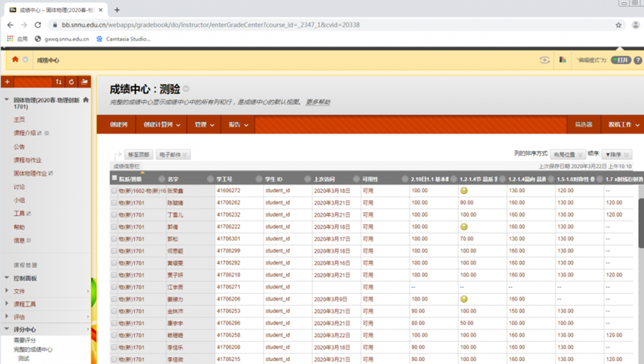Refresh the course menu with the refresh icon
Viewport: 644px width, 364px height.
pyautogui.click(x=72, y=82)
